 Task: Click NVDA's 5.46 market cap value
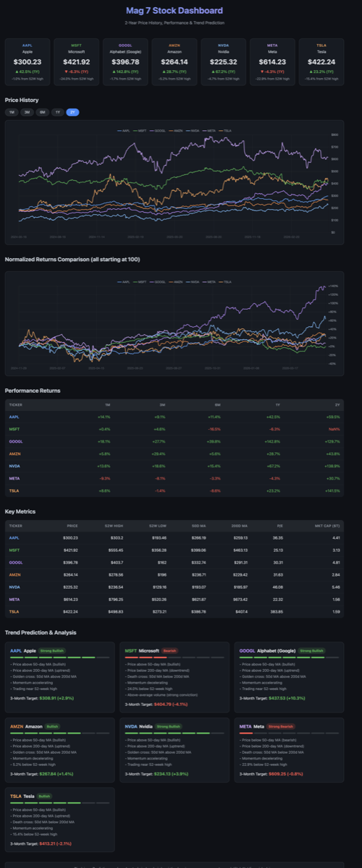coord(337,587)
